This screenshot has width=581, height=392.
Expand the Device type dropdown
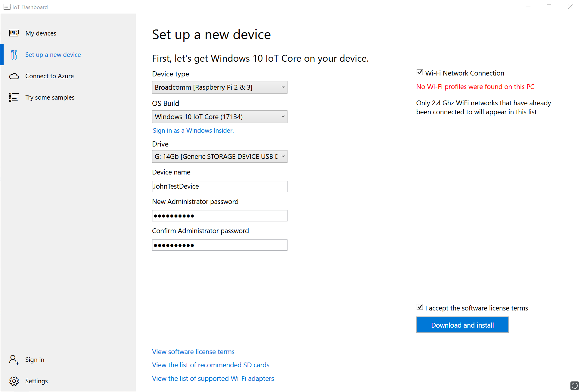219,87
